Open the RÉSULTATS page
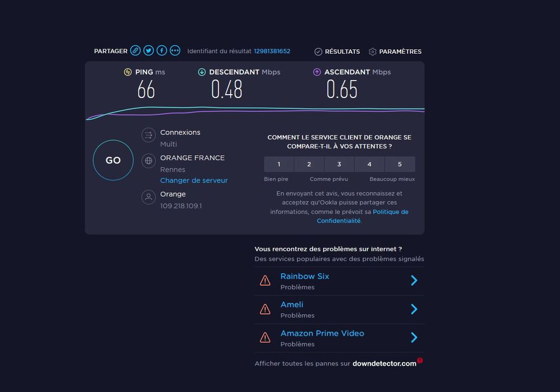The height and width of the screenshot is (392, 560). (337, 52)
